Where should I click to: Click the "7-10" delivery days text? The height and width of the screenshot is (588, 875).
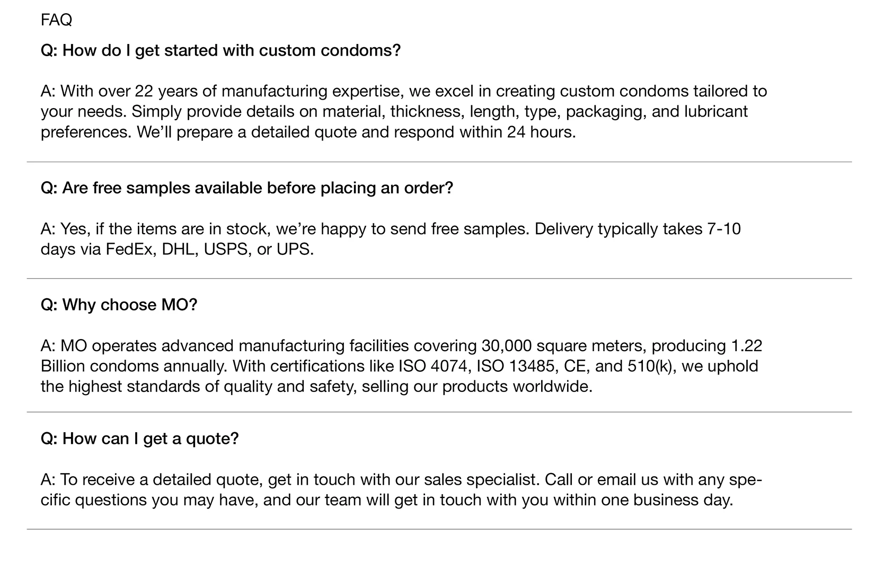click(723, 229)
